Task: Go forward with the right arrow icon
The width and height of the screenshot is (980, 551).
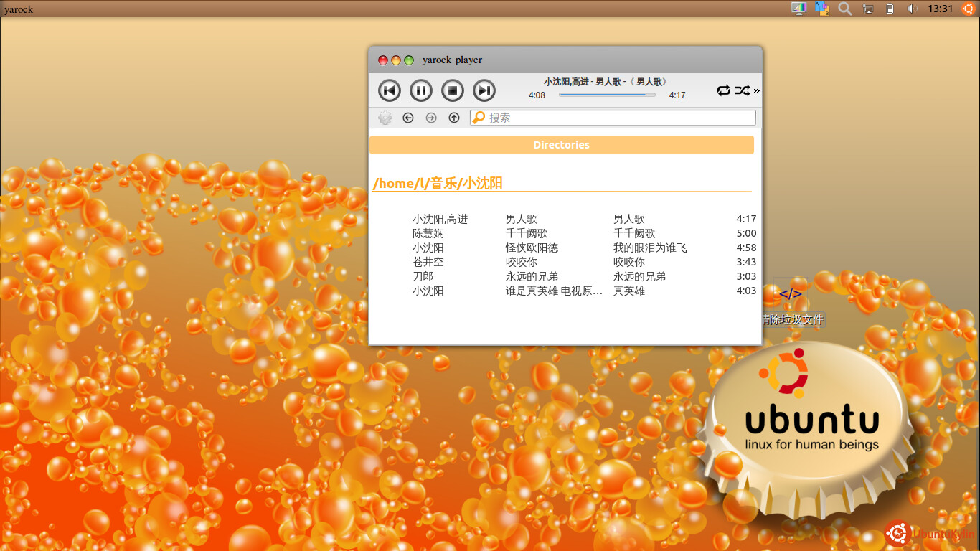Action: click(431, 118)
